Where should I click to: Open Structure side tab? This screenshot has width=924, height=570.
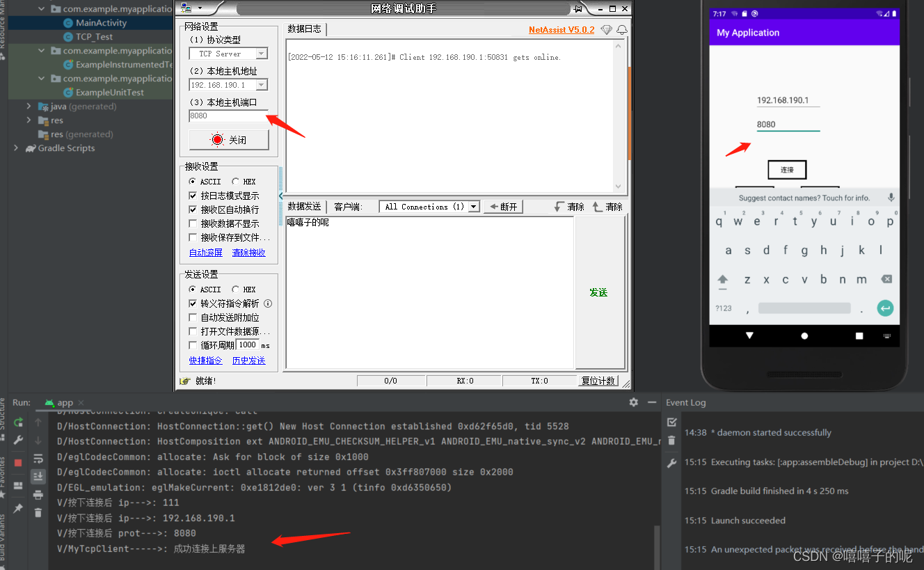3,413
